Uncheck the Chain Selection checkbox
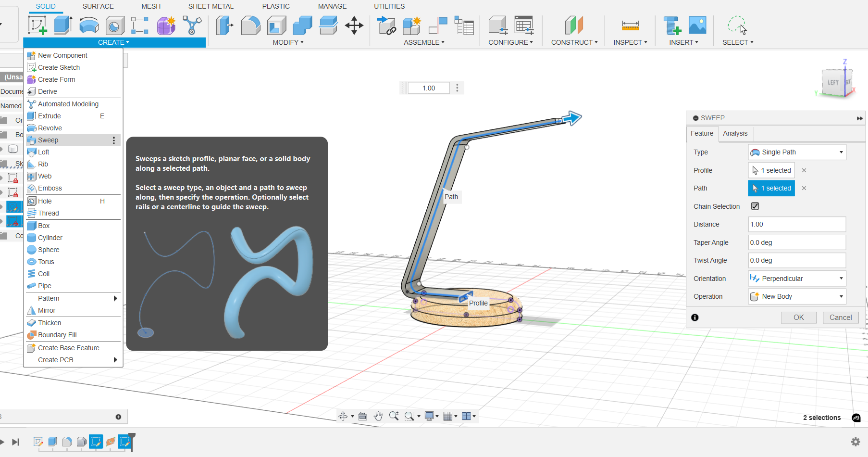The width and height of the screenshot is (868, 457). pyautogui.click(x=755, y=206)
